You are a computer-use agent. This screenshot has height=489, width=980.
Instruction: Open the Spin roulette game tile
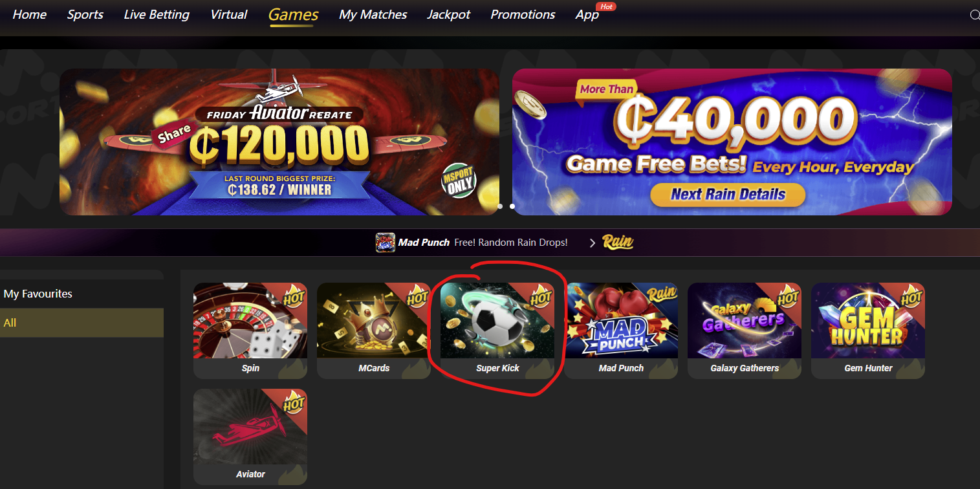(x=250, y=331)
